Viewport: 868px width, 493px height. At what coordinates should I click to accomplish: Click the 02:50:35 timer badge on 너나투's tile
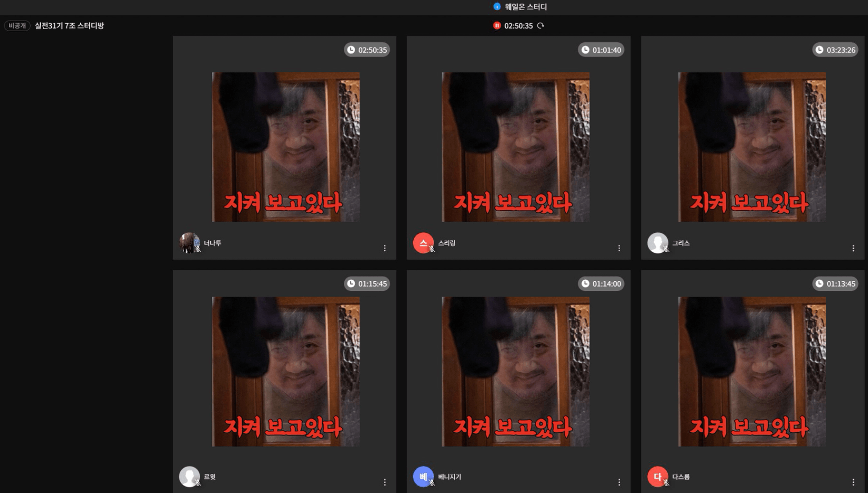point(367,50)
